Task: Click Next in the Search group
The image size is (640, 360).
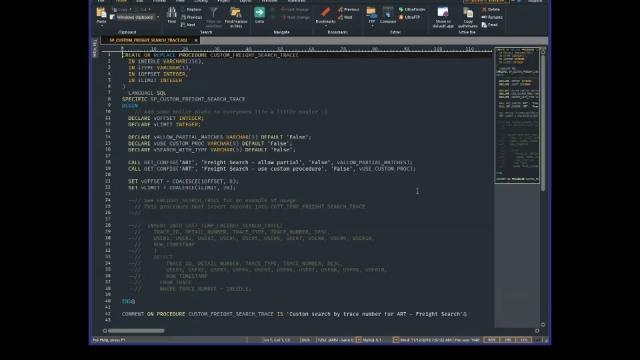Action: click(x=188, y=25)
